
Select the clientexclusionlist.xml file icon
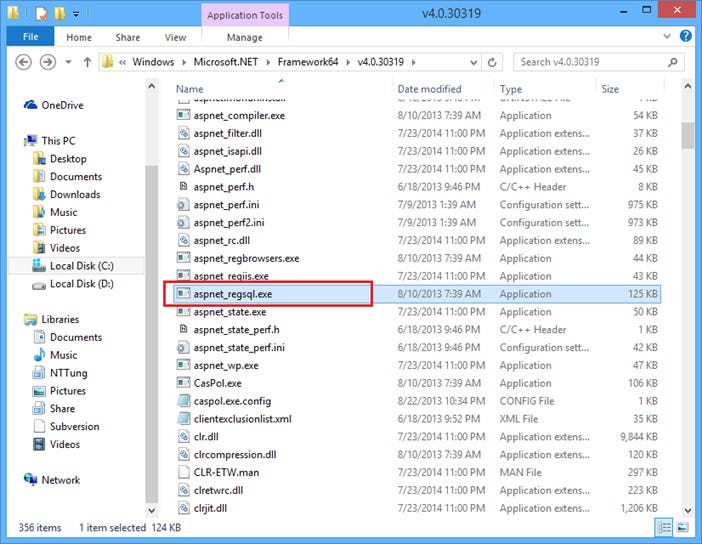184,419
